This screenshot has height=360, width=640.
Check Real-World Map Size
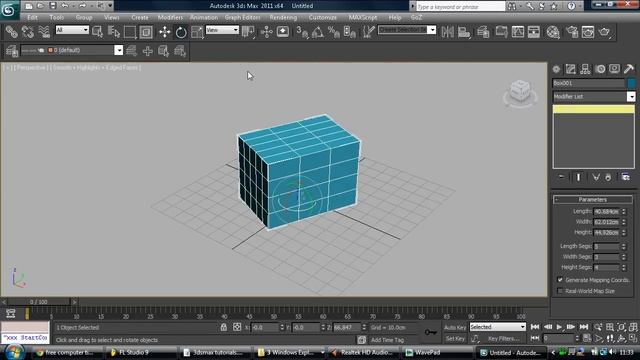pos(560,291)
